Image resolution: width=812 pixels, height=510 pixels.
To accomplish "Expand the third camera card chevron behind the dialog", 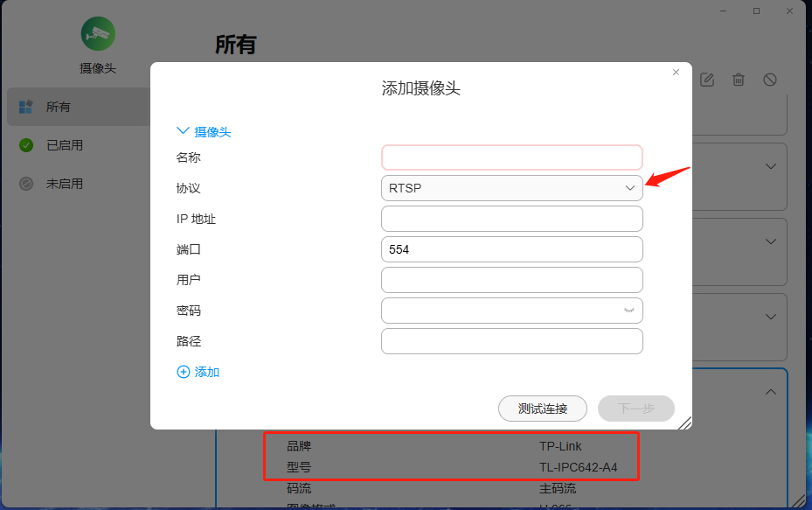I will point(771,317).
